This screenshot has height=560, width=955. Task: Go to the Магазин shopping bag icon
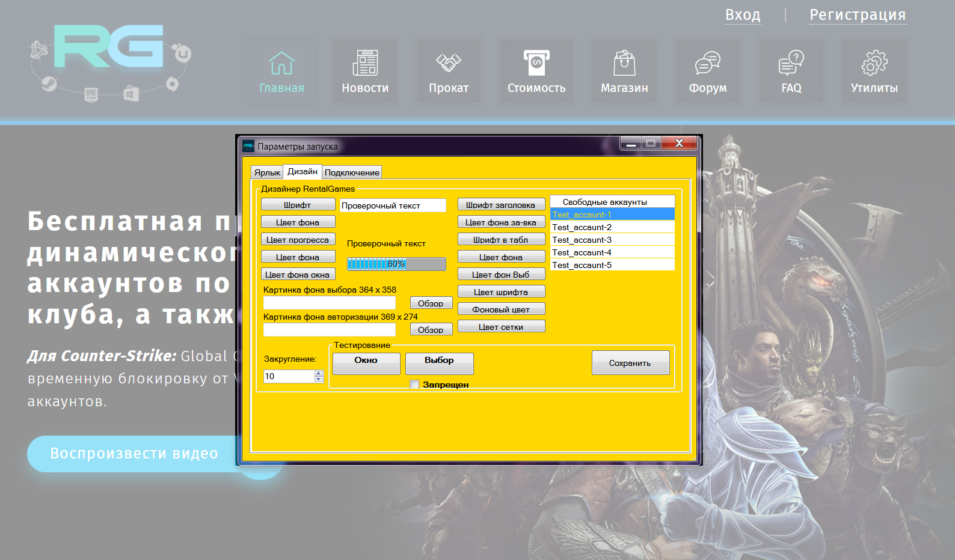click(x=624, y=63)
